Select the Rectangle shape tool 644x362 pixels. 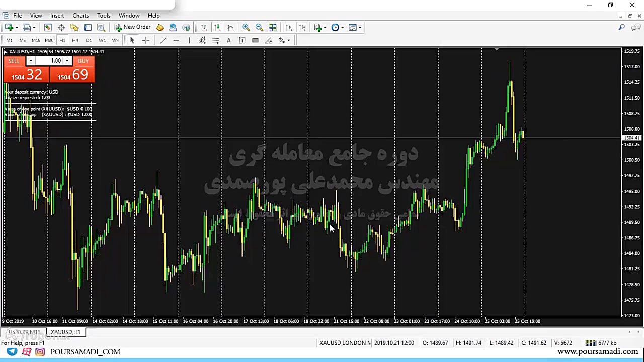tap(255, 40)
